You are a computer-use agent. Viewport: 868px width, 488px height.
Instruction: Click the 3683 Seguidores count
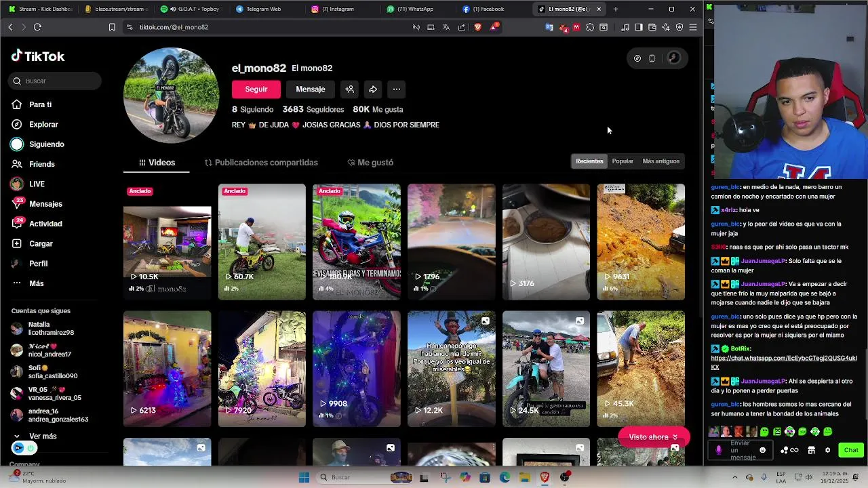coord(313,109)
